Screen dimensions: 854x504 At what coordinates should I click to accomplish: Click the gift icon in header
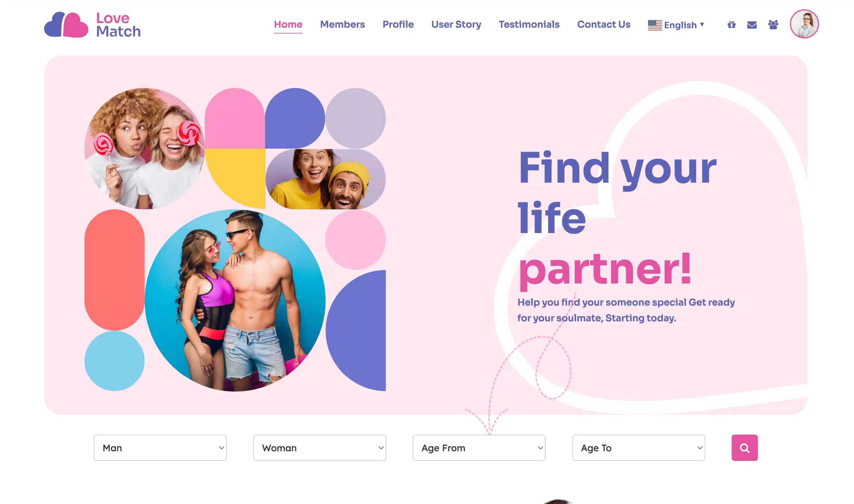point(731,24)
